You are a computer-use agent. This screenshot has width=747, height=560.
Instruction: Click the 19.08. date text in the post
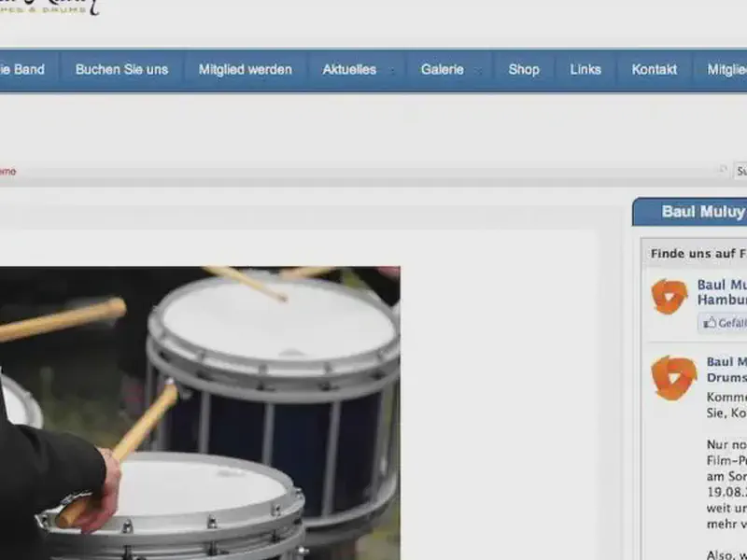726,492
